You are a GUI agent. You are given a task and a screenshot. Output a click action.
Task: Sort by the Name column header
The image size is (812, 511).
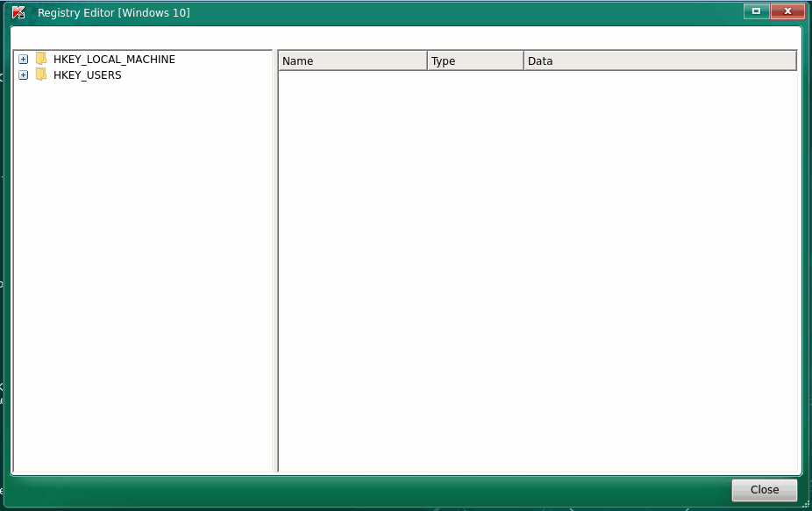353,60
